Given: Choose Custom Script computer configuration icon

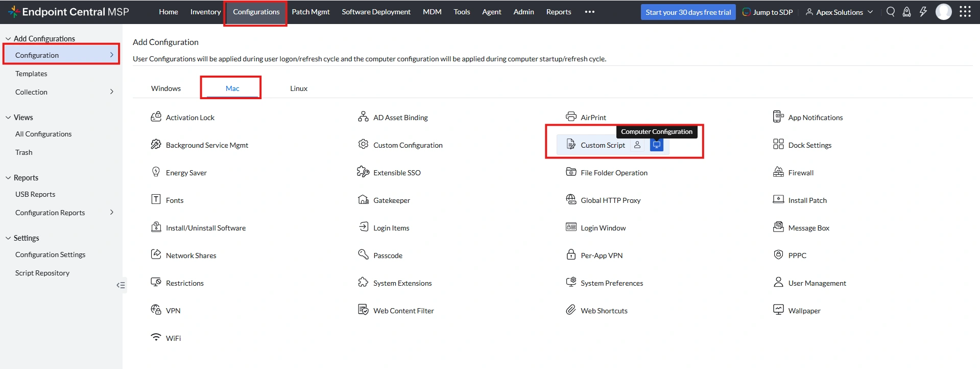Looking at the screenshot, I should point(657,145).
